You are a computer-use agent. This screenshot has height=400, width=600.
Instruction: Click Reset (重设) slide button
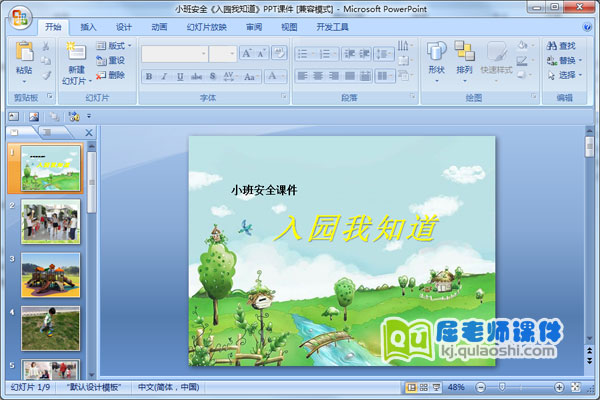point(111,60)
